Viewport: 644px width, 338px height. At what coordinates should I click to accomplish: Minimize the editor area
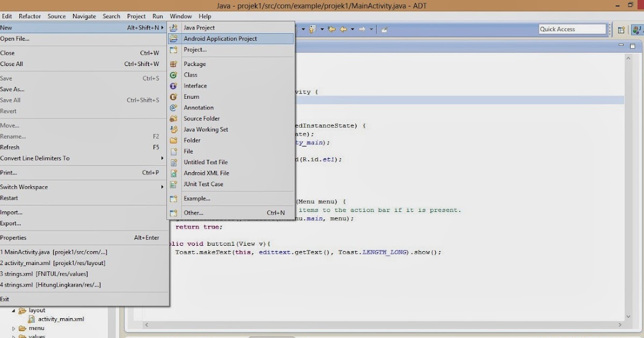click(621, 45)
